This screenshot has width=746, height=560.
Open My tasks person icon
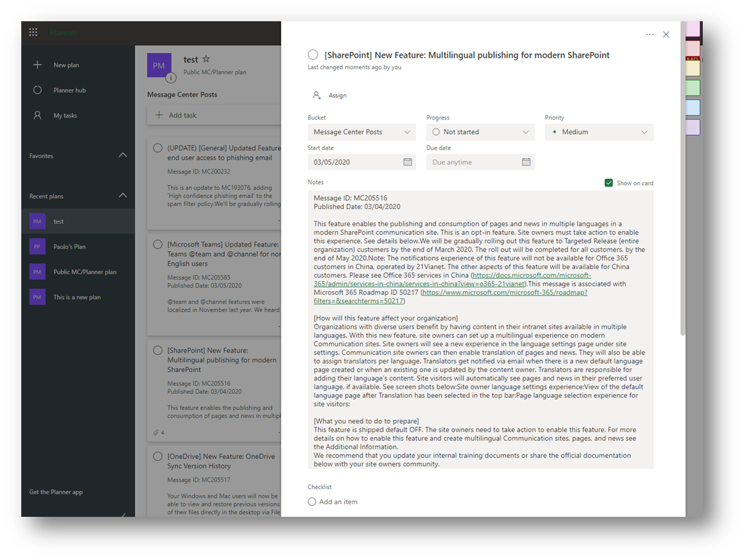coord(38,115)
